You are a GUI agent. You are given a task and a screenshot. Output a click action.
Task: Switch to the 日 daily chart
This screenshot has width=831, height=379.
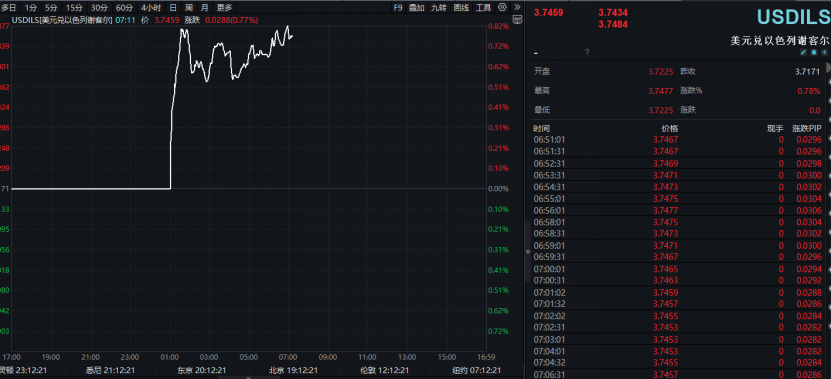tap(173, 7)
